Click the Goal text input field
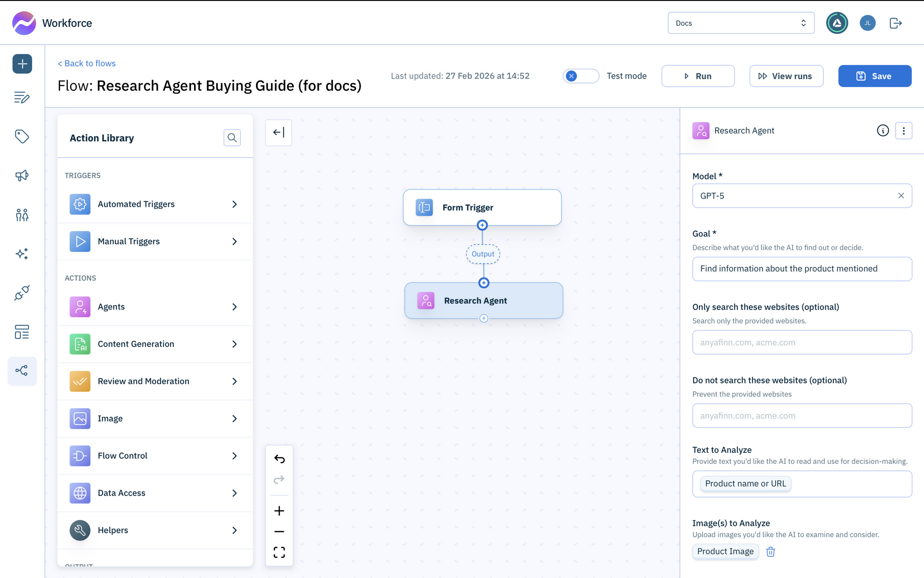The width and height of the screenshot is (924, 578). tap(802, 269)
